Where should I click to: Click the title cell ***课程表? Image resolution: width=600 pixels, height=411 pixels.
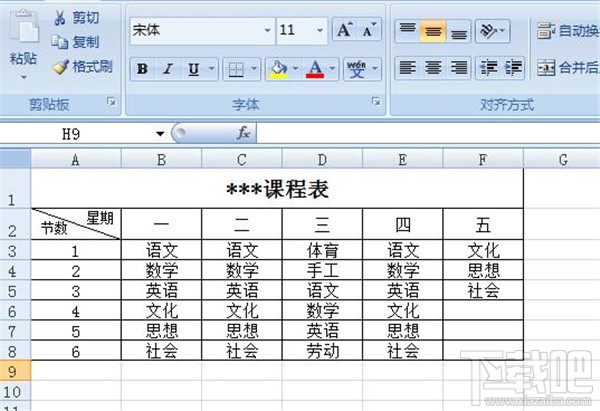(x=277, y=189)
